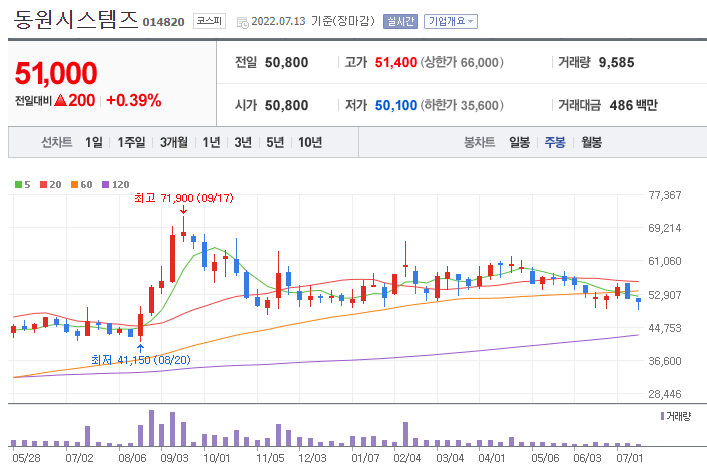Click the 최고 71,900 (09/17) high label

184,198
